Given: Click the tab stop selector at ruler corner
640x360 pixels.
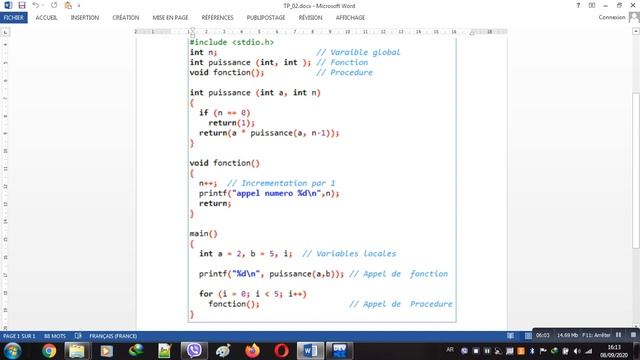Looking at the screenshot, I should 5,32.
